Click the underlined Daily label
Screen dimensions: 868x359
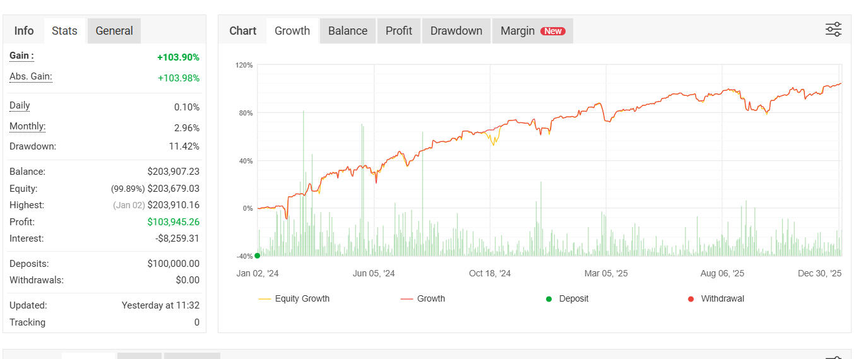pos(20,105)
